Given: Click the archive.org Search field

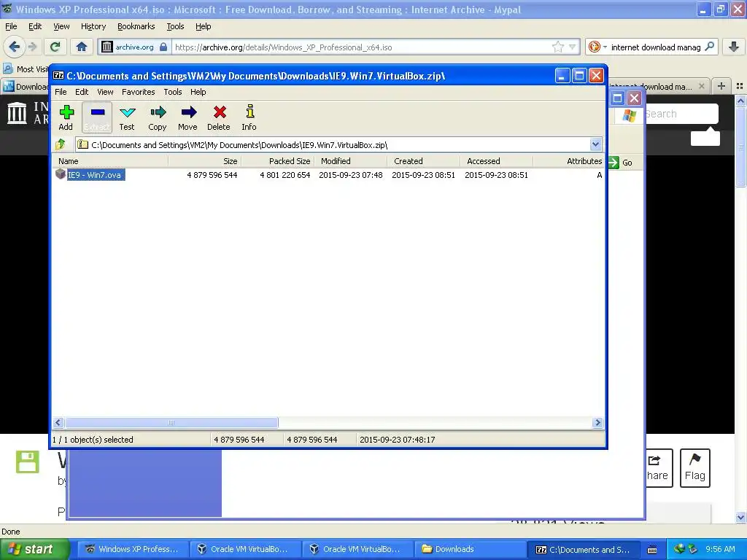Looking at the screenshot, I should tap(681, 114).
